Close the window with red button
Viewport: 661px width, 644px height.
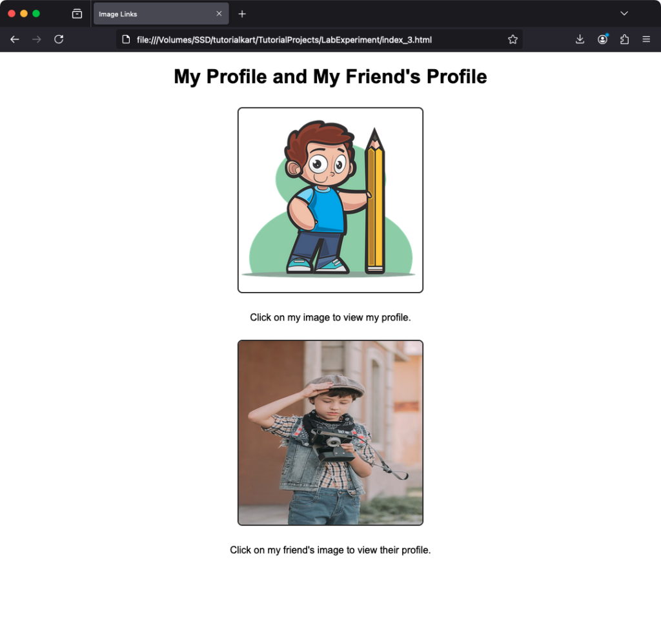[x=12, y=14]
